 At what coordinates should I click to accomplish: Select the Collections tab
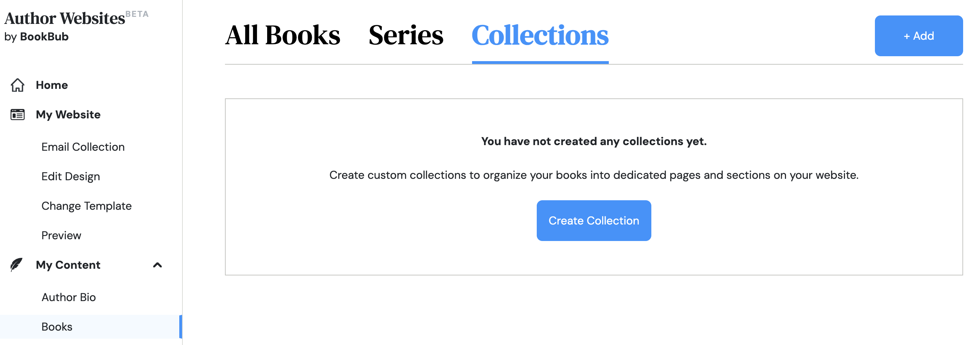coord(540,36)
